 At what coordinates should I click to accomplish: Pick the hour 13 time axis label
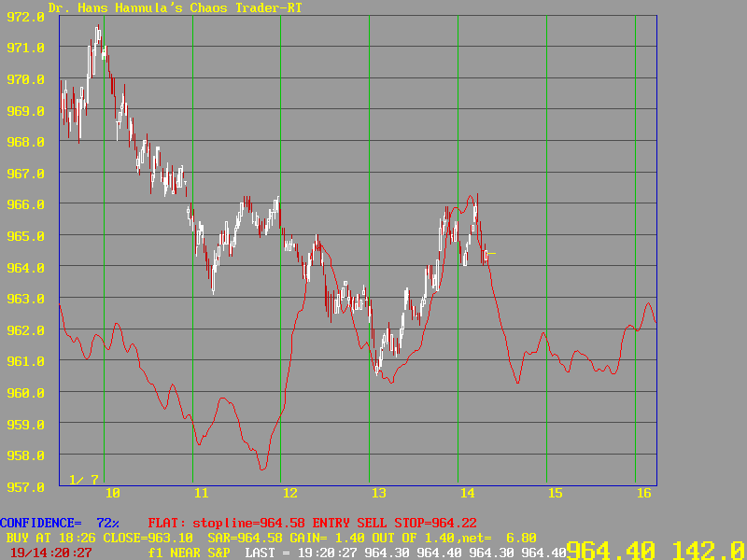point(379,494)
